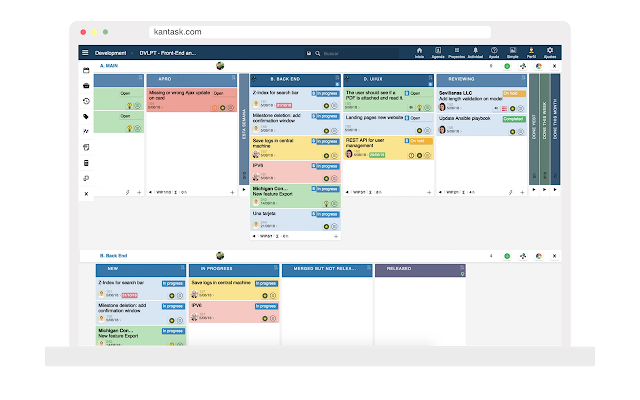Close the left sidebar with X icon

pyautogui.click(x=86, y=194)
